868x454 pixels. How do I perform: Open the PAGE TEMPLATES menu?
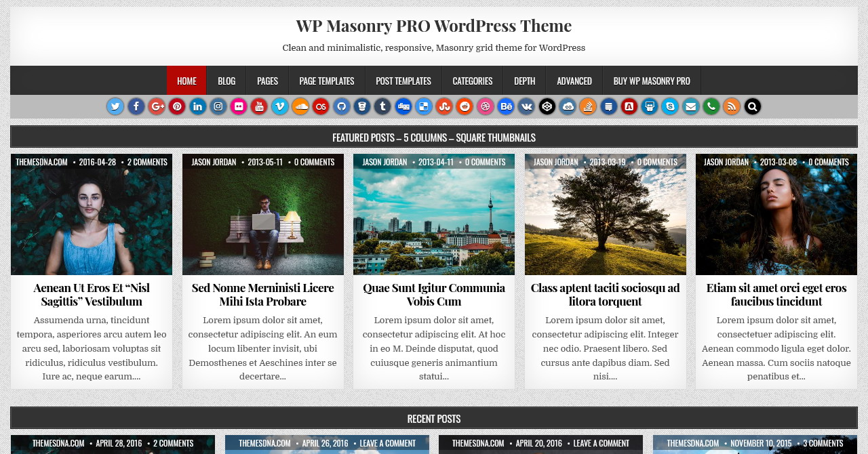(327, 81)
